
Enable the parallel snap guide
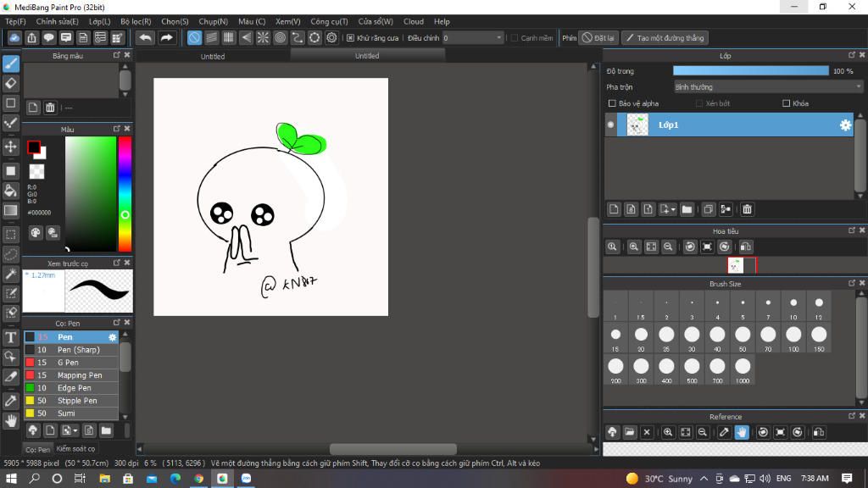coord(211,37)
